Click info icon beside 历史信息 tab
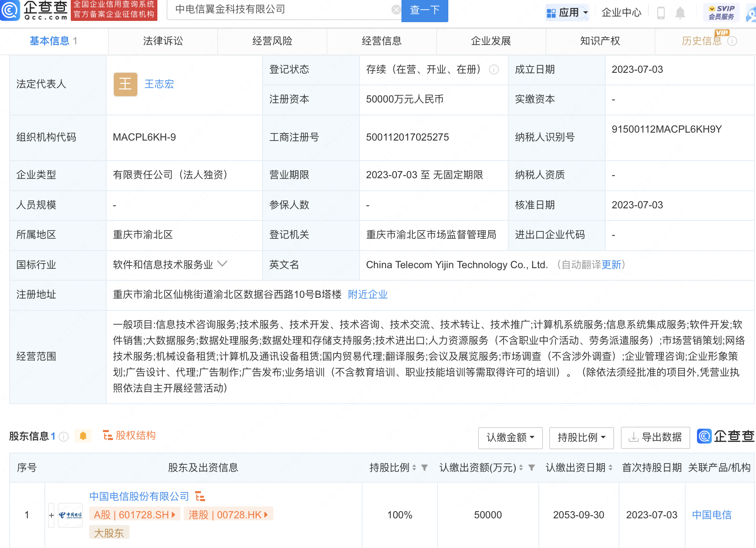The image size is (756, 548). coord(732,41)
